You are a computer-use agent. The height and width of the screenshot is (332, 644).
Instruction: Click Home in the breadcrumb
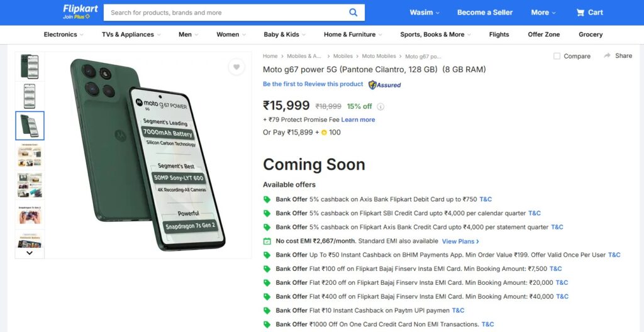coord(270,56)
